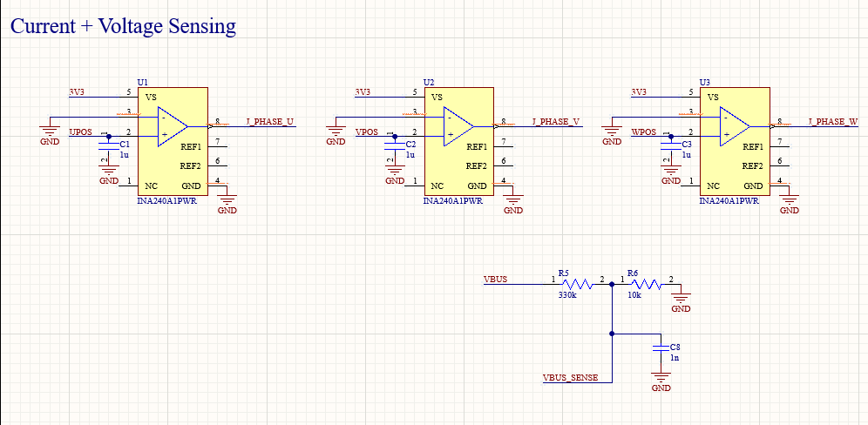Click the GND symbol under capacitor C1
Screen dimensions: 868x425
point(108,175)
